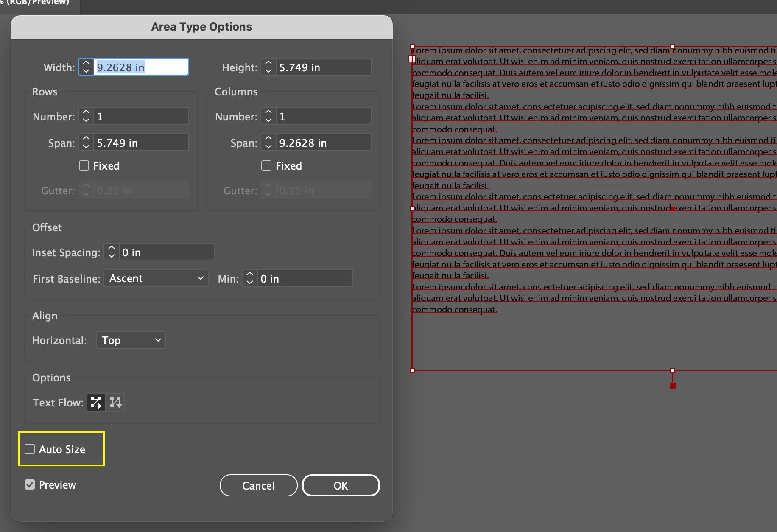
Task: Select the By Columns text flow icon
Action: click(x=115, y=402)
